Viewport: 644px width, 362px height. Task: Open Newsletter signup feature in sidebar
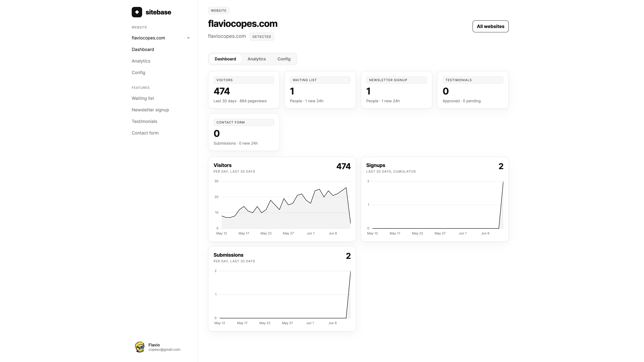point(150,110)
